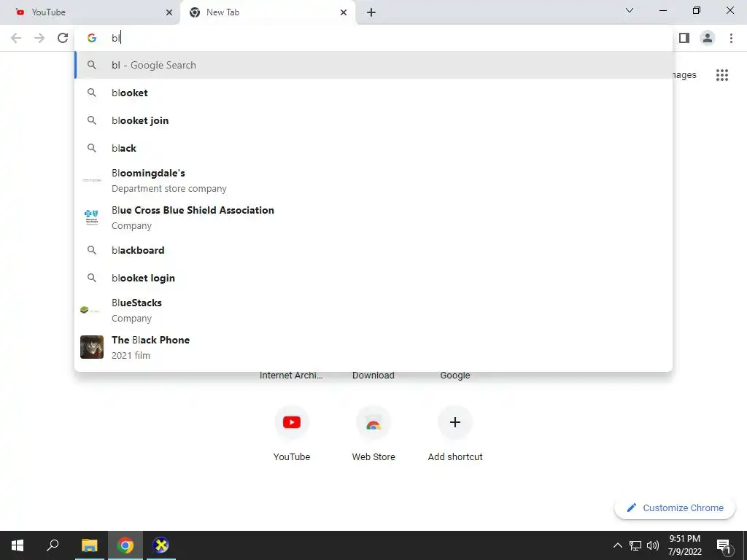Close the New Tab tab
The height and width of the screenshot is (560, 747).
(344, 12)
